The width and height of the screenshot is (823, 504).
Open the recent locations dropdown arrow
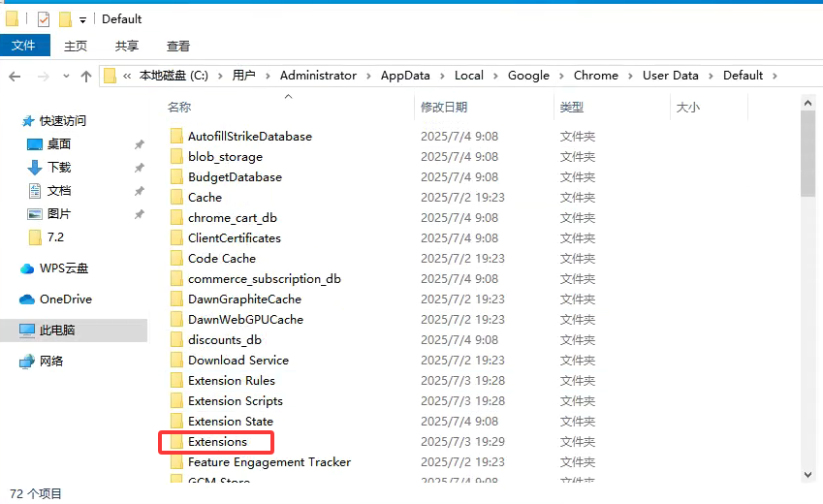point(66,76)
